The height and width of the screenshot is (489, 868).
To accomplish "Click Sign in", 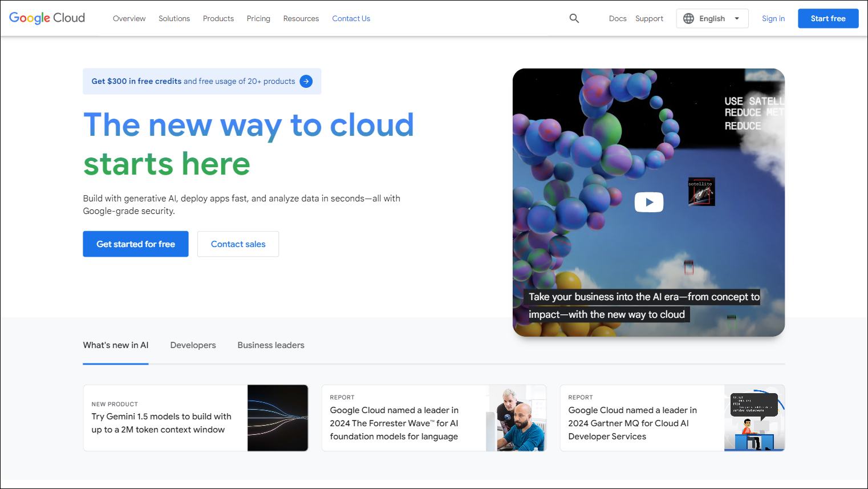I will [773, 18].
